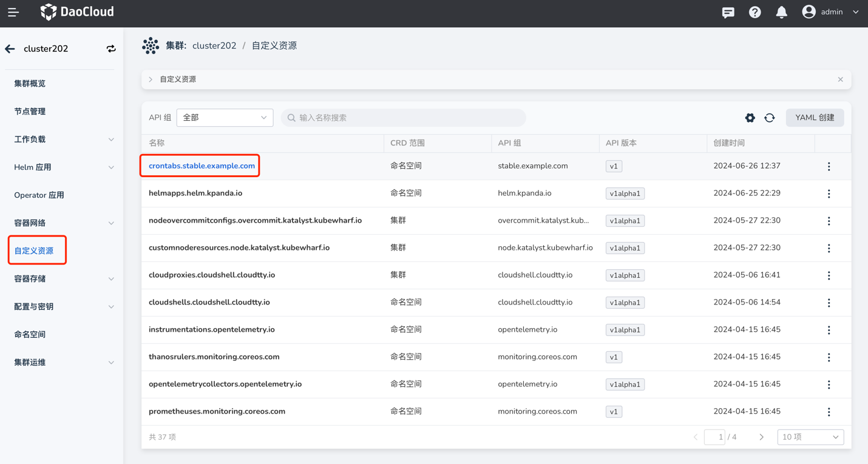Open the API 组 dropdown
Viewport: 868px width, 464px height.
(225, 118)
